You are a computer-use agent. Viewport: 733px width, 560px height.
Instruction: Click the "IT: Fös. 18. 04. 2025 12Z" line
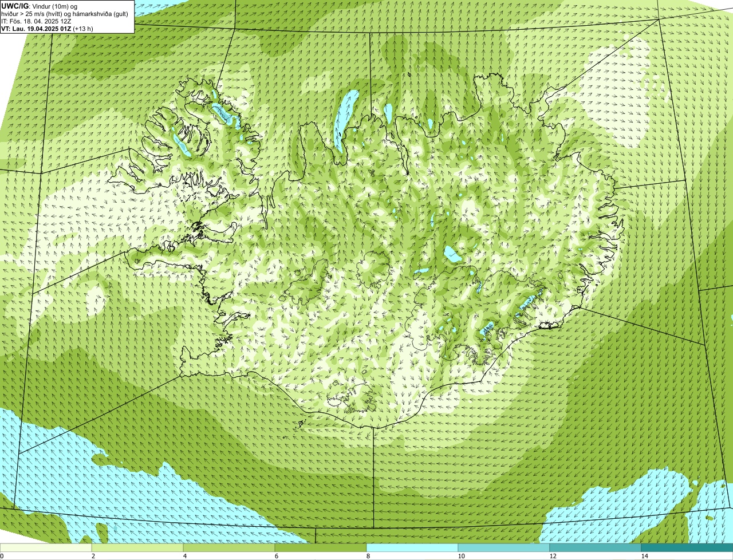pyautogui.click(x=36, y=21)
